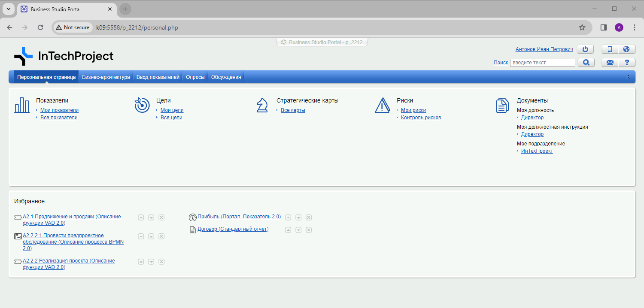The height and width of the screenshot is (308, 644).
Task: Open Chrome tab search dropdown arrow
Action: 8,9
